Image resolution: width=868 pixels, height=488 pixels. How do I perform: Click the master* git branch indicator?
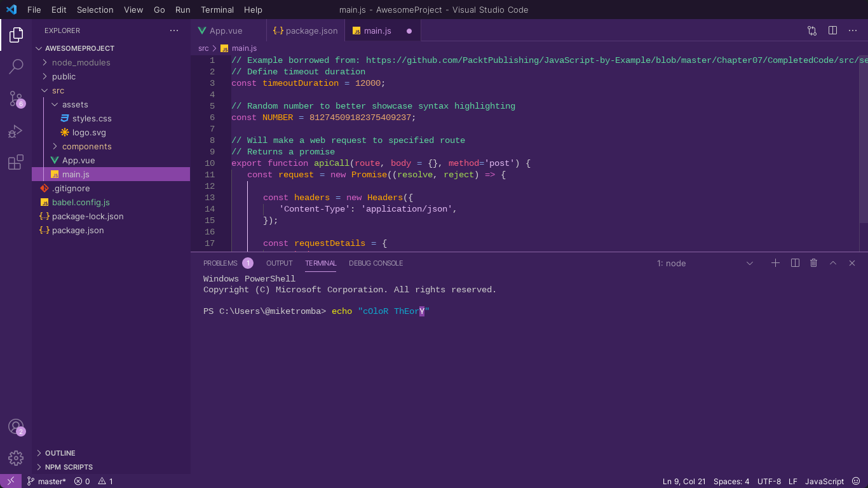click(46, 481)
